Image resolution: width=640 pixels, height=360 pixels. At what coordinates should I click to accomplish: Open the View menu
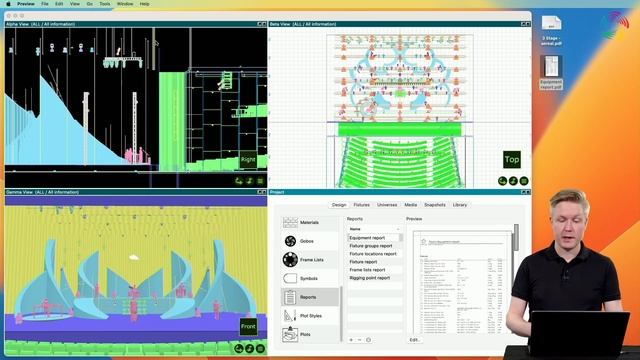[75, 4]
